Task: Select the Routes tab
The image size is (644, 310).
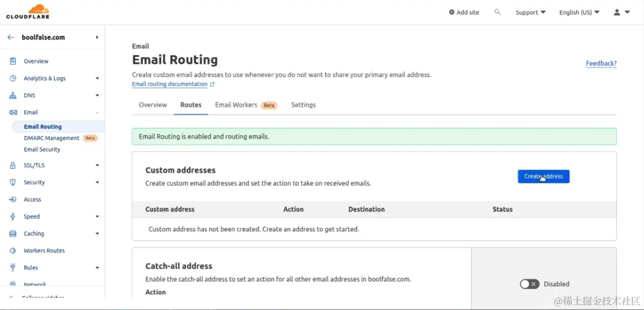Action: pyautogui.click(x=191, y=105)
